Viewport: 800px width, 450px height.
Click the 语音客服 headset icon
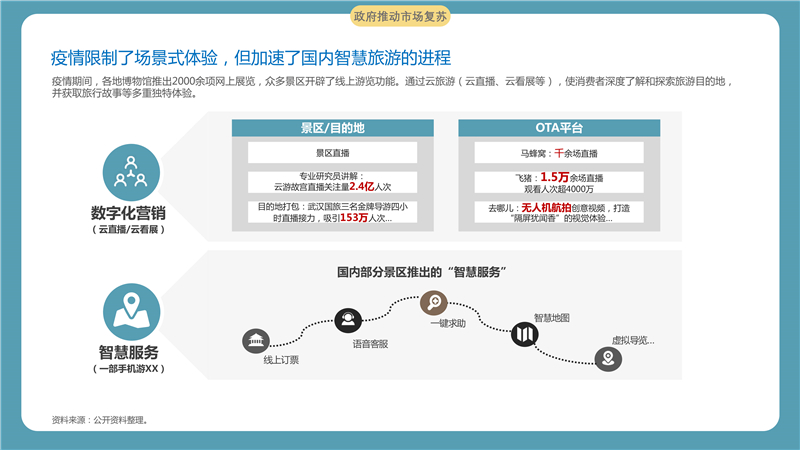tap(348, 320)
